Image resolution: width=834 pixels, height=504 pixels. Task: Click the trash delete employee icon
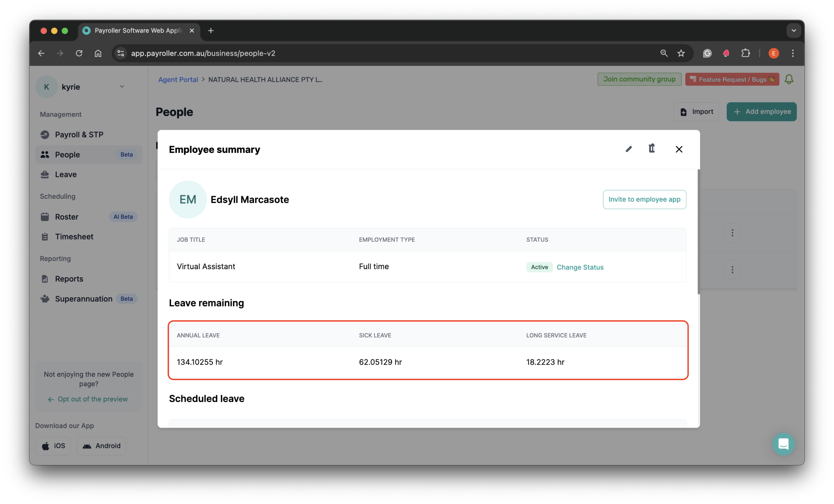pyautogui.click(x=652, y=148)
